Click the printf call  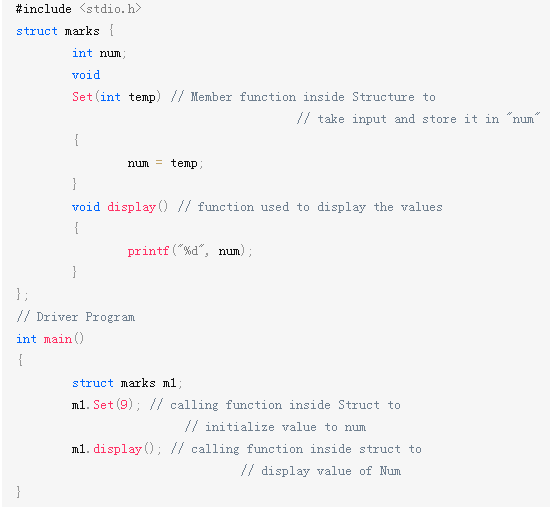(x=189, y=251)
